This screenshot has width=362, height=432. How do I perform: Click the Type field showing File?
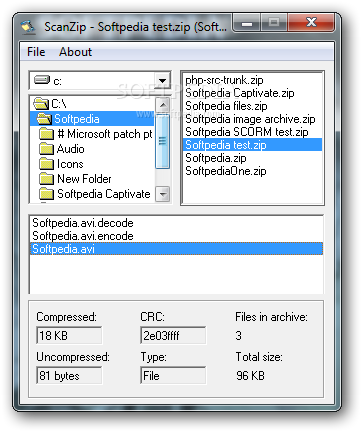[173, 376]
